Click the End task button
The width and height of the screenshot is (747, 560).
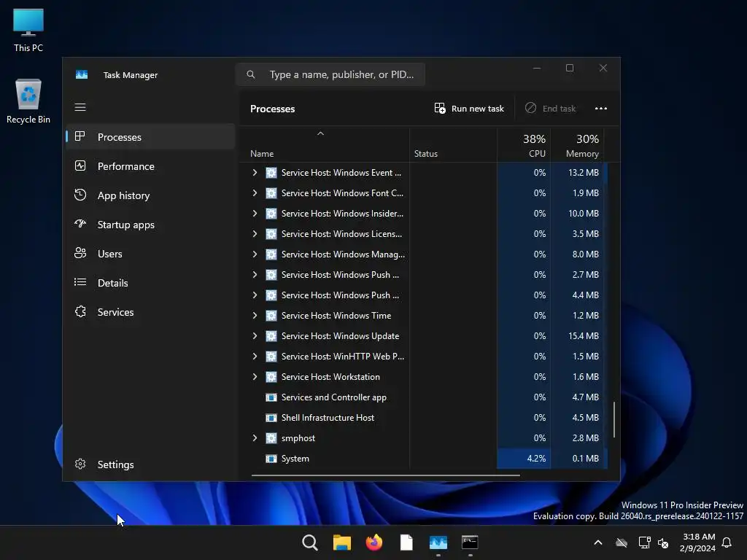click(x=550, y=109)
